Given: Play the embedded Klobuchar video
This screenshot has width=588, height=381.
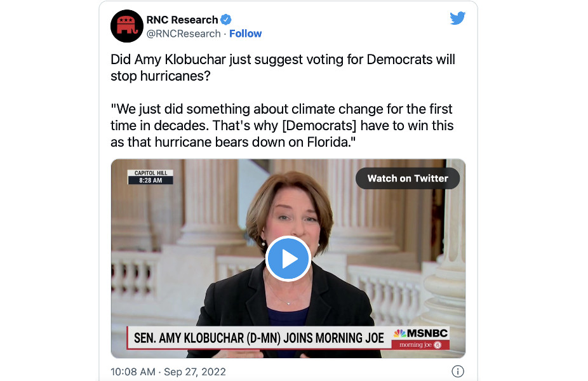Looking at the screenshot, I should (288, 258).
